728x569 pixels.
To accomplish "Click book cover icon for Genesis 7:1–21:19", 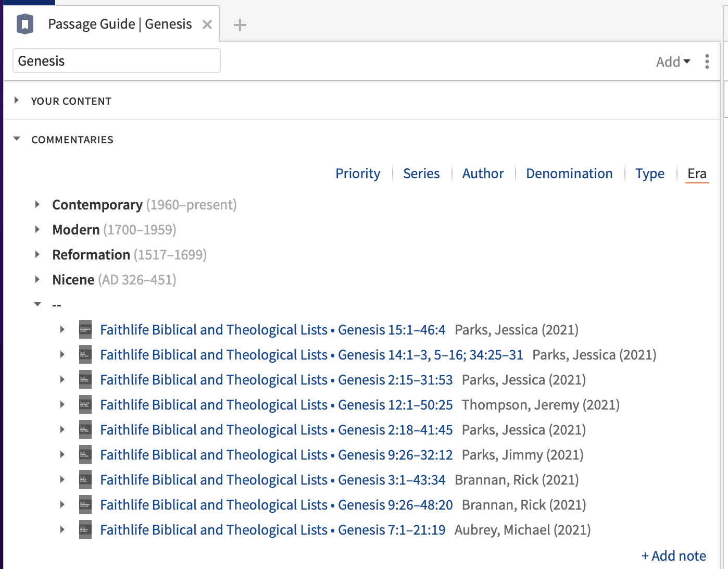I will [x=85, y=529].
